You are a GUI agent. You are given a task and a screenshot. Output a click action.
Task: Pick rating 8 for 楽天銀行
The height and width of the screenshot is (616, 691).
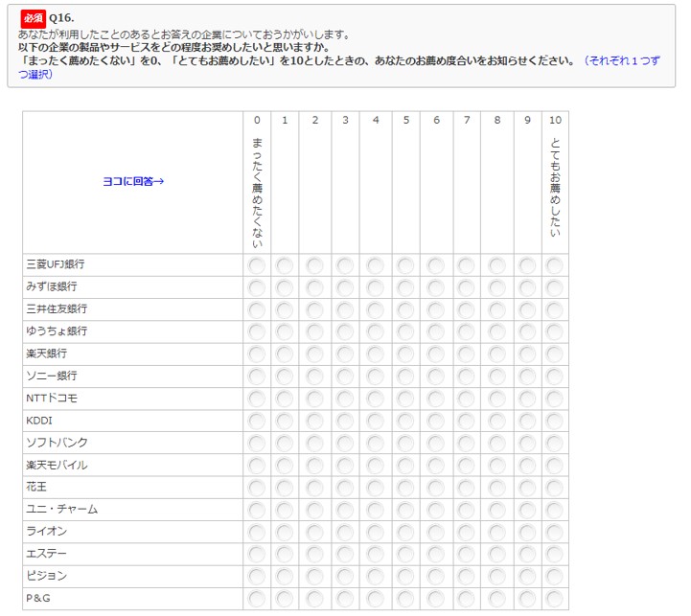496,354
